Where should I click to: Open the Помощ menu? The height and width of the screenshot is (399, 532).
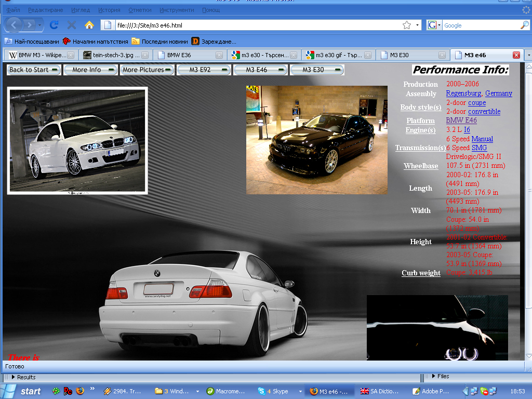pyautogui.click(x=211, y=10)
